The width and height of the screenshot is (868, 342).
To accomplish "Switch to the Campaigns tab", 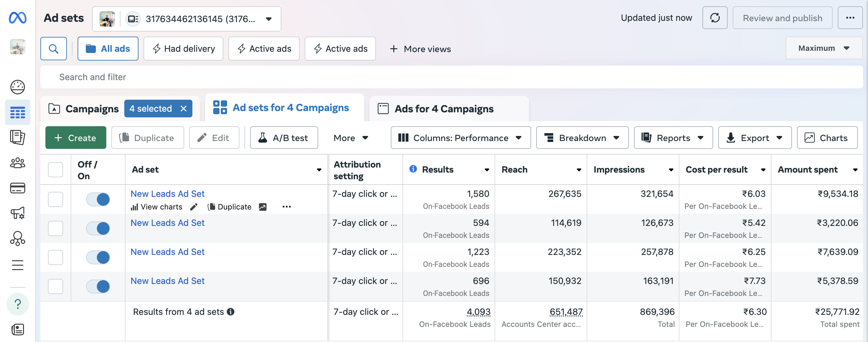I will coord(92,109).
